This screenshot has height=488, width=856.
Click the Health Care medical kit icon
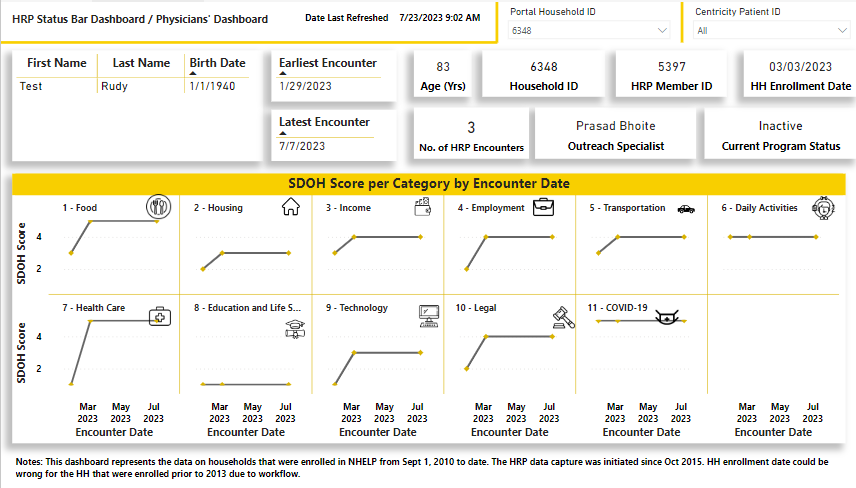pyautogui.click(x=160, y=317)
